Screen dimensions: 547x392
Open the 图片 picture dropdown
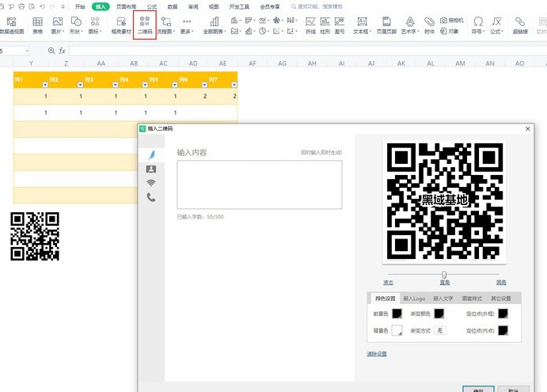tap(58, 25)
